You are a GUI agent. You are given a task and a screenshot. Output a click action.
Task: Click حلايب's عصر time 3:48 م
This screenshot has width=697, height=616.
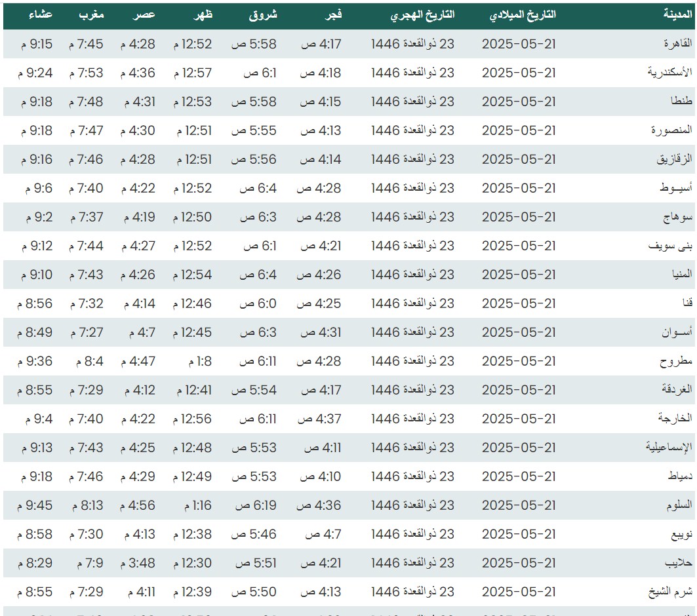coord(138,563)
